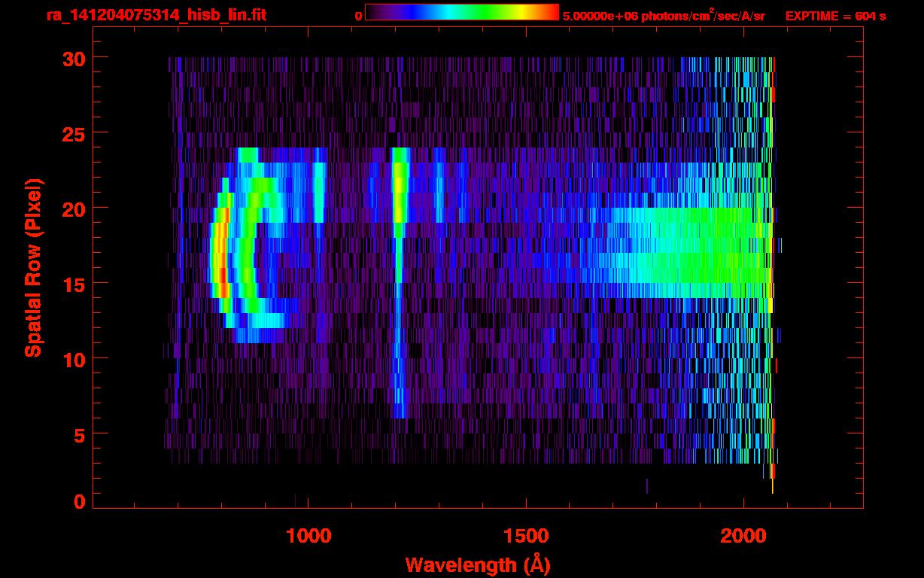Click the file name ra_141204075314_hisb_lin.fit

coord(156,16)
